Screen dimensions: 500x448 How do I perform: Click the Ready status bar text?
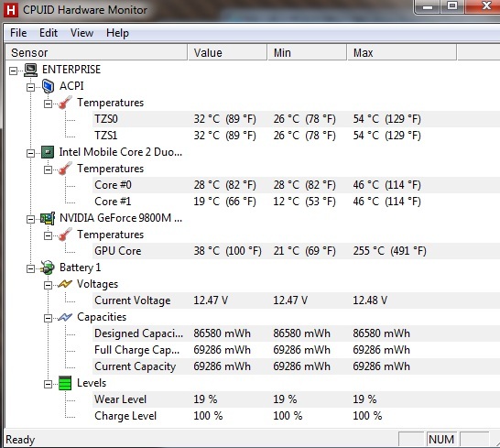click(x=20, y=440)
